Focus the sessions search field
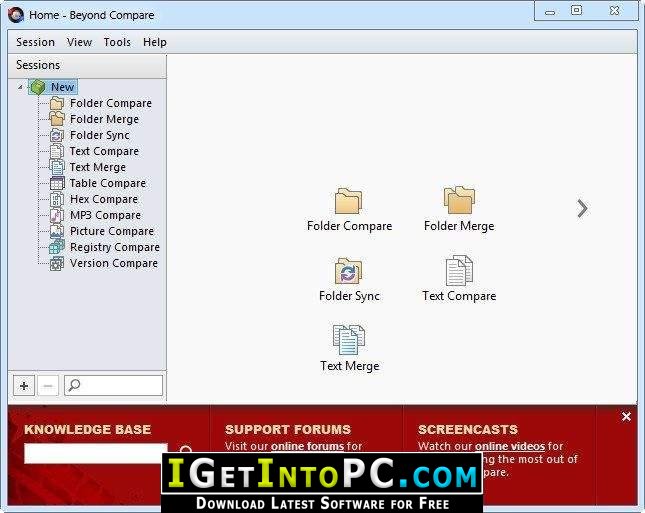Viewport: 645px width, 513px height. click(x=114, y=385)
